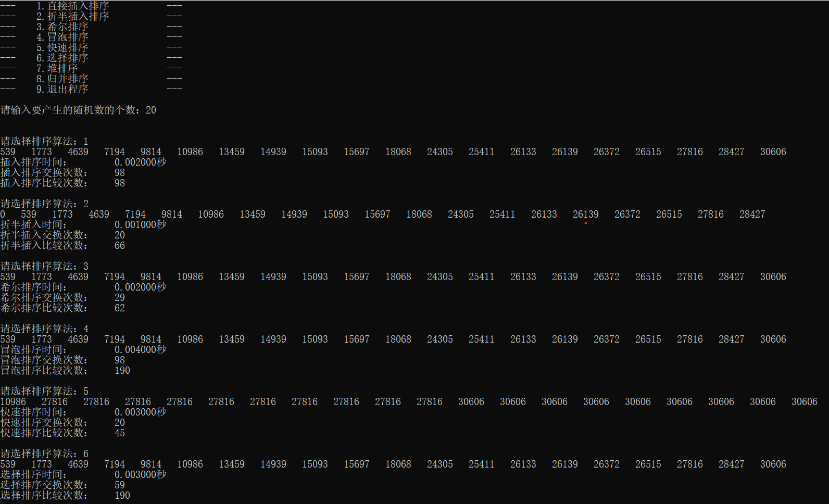Click Shell sort swap count 29
Image resolution: width=829 pixels, height=504 pixels.
(x=120, y=297)
